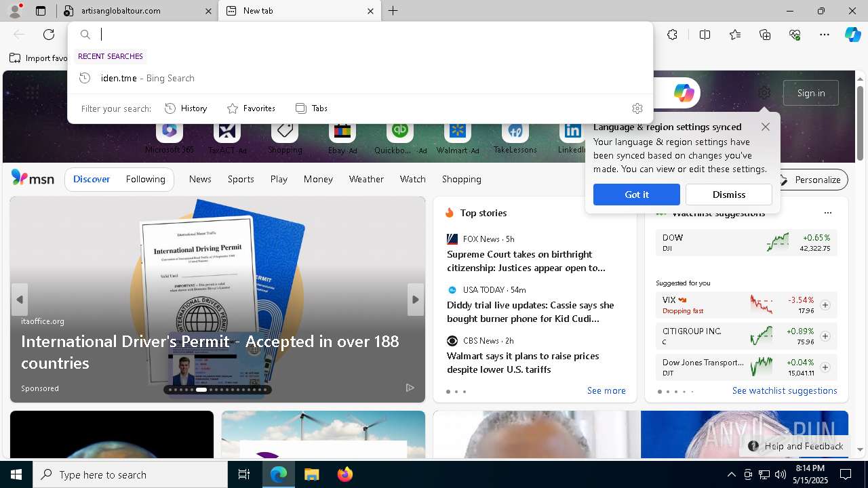
Task: Show hidden tray icons chevron
Action: [x=731, y=474]
